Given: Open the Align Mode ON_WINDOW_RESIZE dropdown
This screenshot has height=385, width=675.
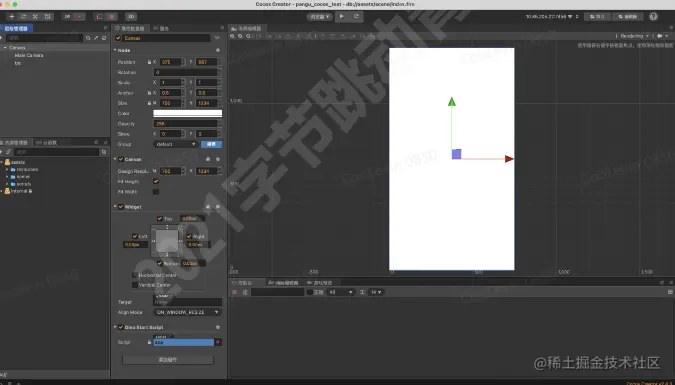Looking at the screenshot, I should pyautogui.click(x=188, y=312).
